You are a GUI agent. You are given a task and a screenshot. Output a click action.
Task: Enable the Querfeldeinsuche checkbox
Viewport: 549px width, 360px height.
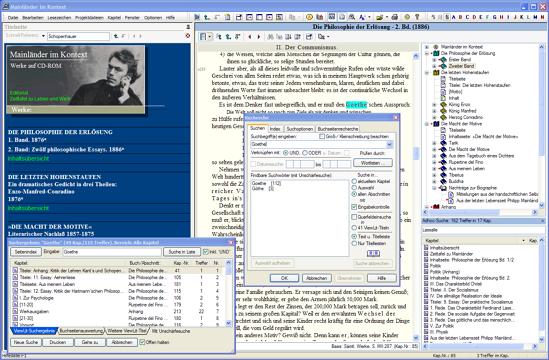click(x=354, y=217)
